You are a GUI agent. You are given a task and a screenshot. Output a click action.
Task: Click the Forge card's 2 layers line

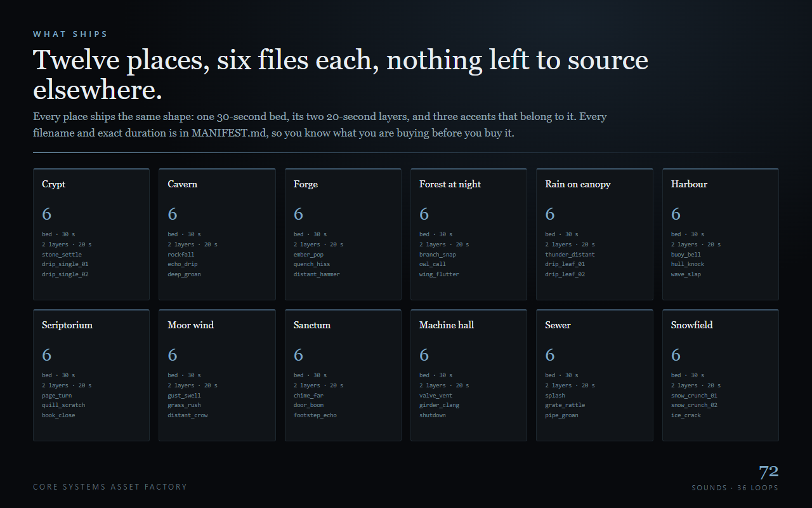point(318,244)
